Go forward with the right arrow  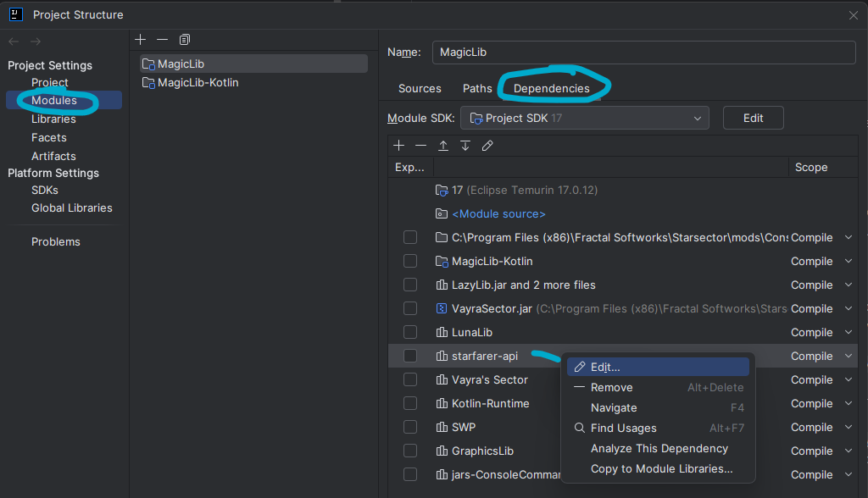(x=36, y=41)
